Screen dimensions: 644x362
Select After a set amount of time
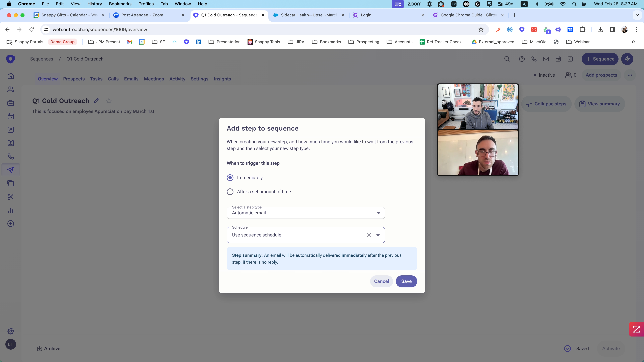click(230, 192)
